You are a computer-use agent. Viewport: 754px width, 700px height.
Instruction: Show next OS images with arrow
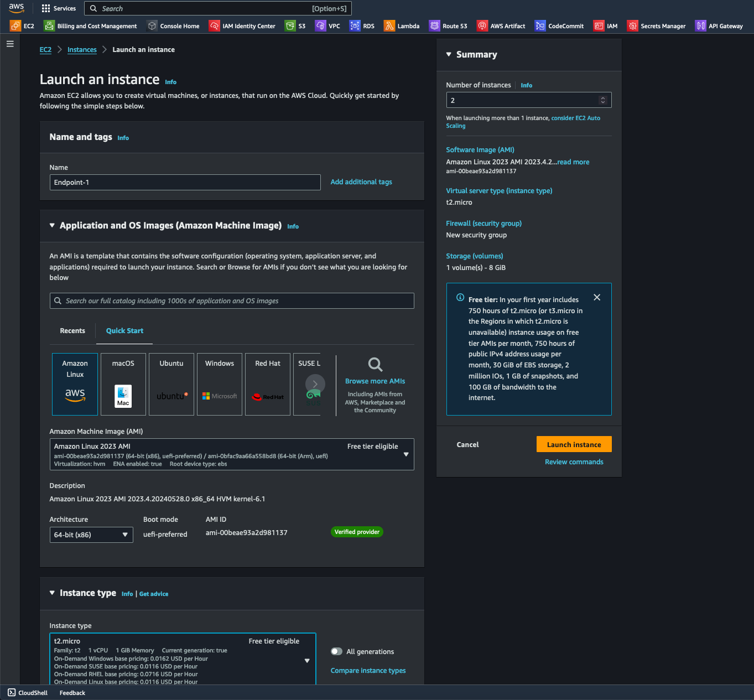coord(315,384)
